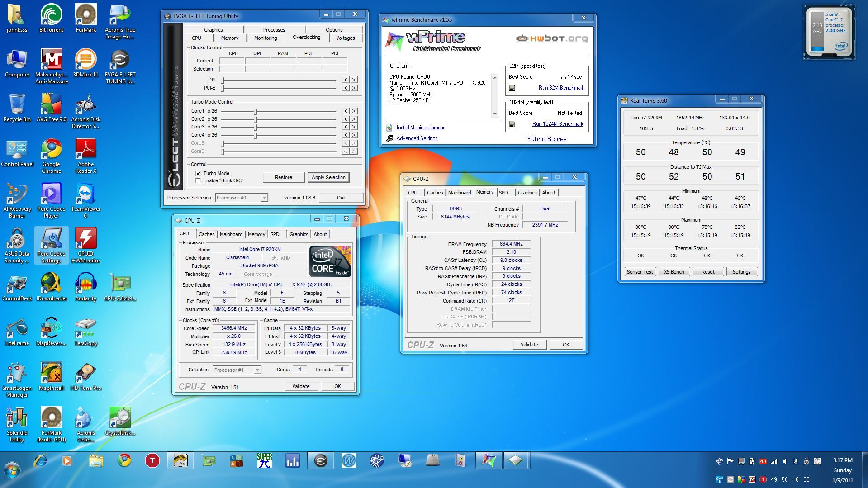Image resolution: width=868 pixels, height=488 pixels.
Task: Open the Google Chrome desktop shortcut
Action: click(51, 156)
